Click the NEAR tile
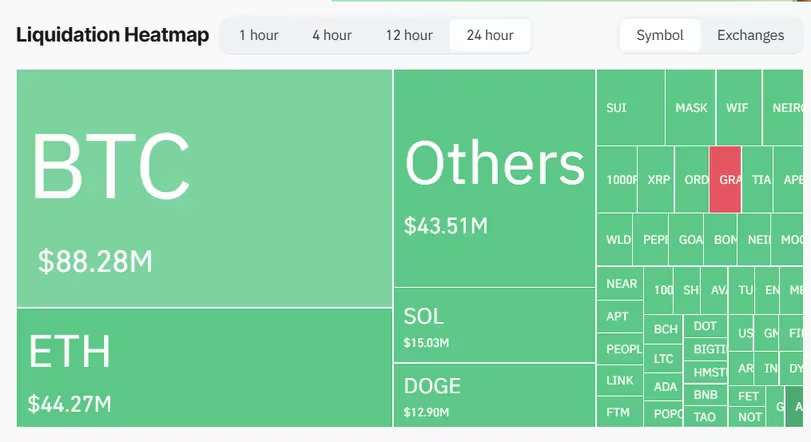811x442 pixels. pyautogui.click(x=621, y=283)
